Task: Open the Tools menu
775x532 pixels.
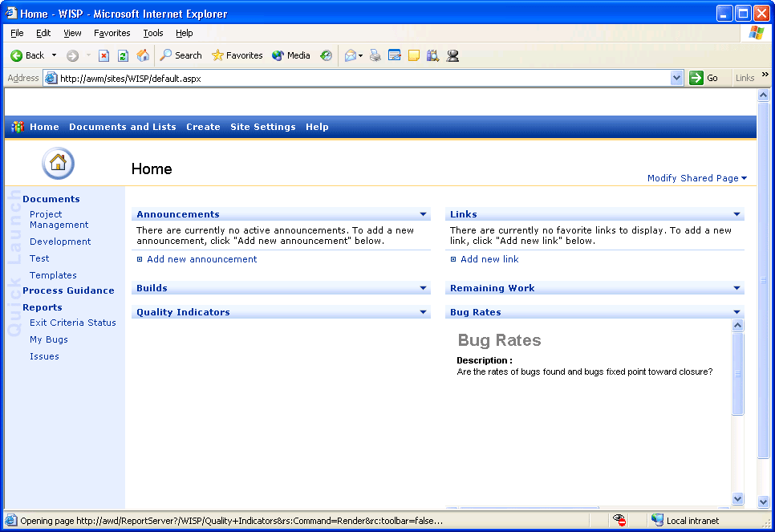Action: click(152, 33)
